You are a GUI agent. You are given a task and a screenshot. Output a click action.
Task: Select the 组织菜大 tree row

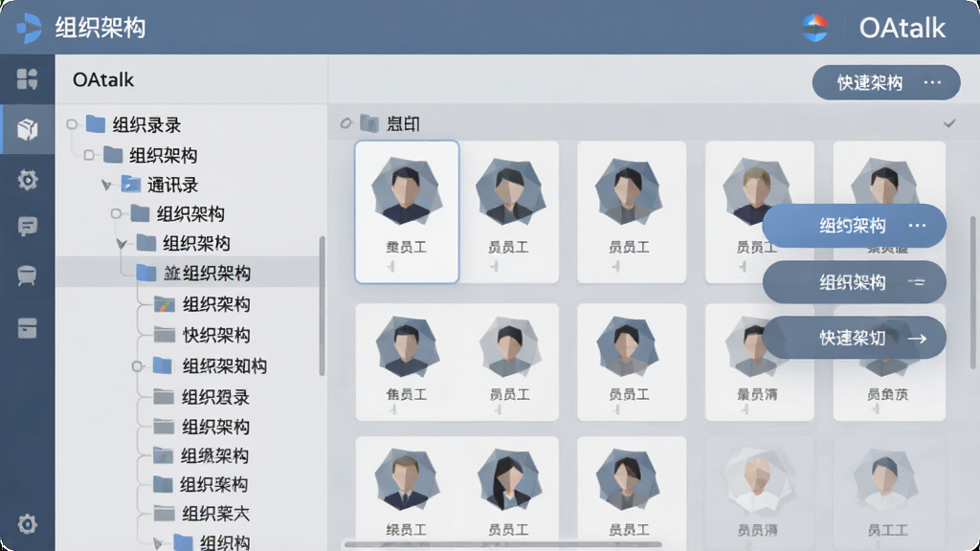tap(201, 514)
